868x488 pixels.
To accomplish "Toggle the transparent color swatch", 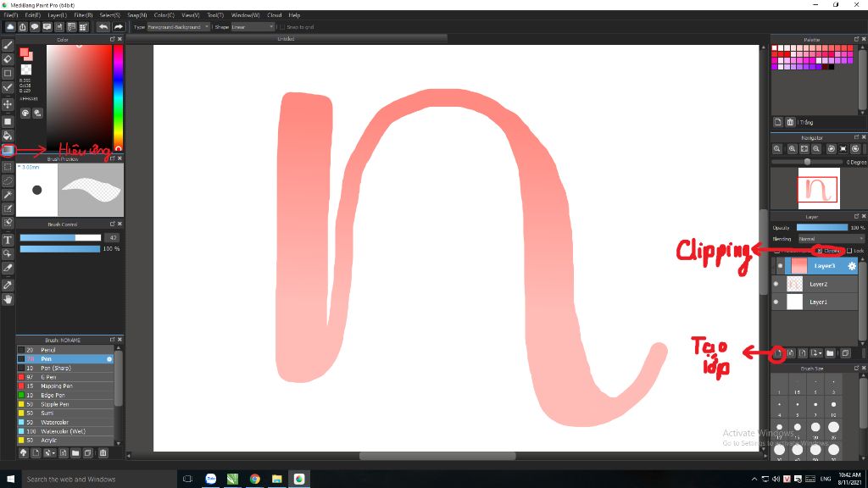I will coord(26,69).
